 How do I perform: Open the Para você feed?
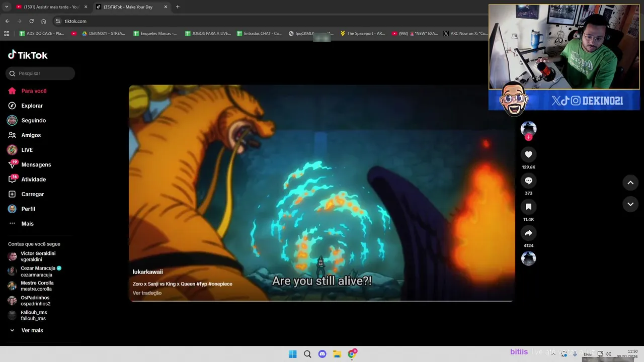pos(28,91)
